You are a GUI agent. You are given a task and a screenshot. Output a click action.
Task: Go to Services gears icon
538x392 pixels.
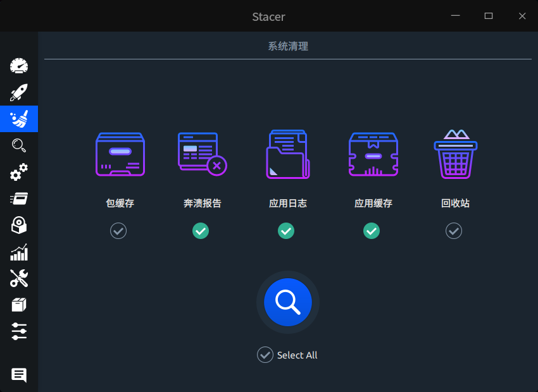tap(19, 172)
